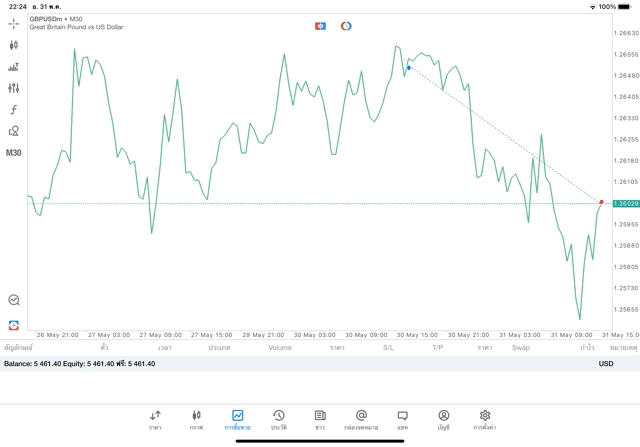This screenshot has width=640, height=447.
Task: Select the crosshair tool
Action: pos(14,23)
